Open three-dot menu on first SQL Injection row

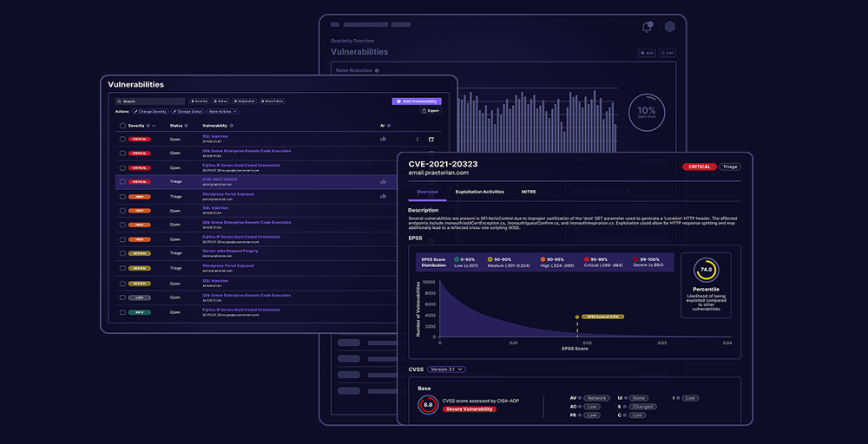click(x=417, y=139)
